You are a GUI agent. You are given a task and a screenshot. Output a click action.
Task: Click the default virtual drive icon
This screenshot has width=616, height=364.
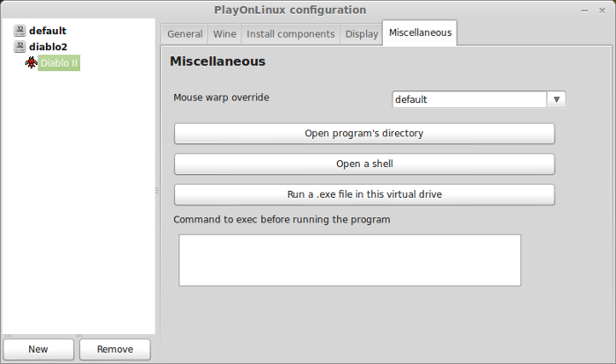[19, 31]
